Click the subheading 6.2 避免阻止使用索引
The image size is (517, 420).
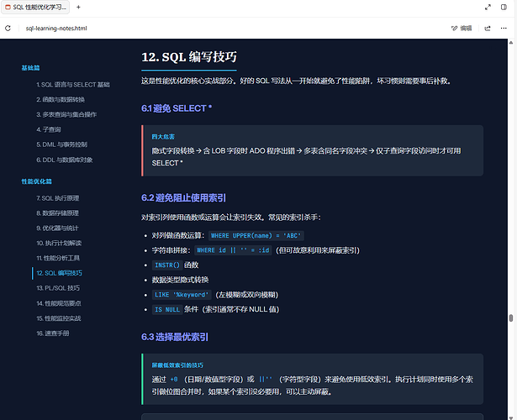(183, 198)
